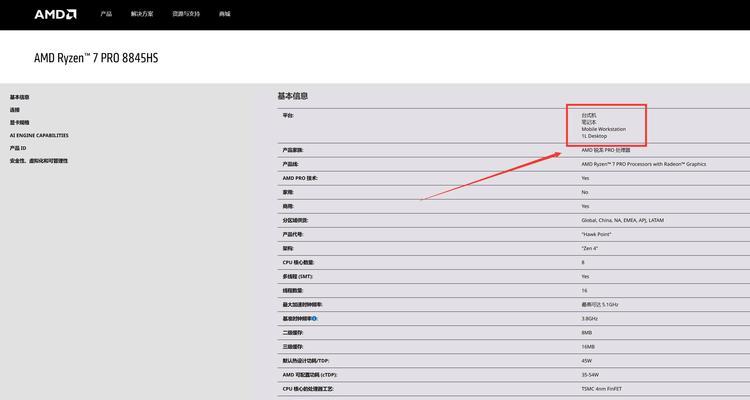Click the 45W default TDP value
The height and width of the screenshot is (400, 750).
click(x=587, y=361)
